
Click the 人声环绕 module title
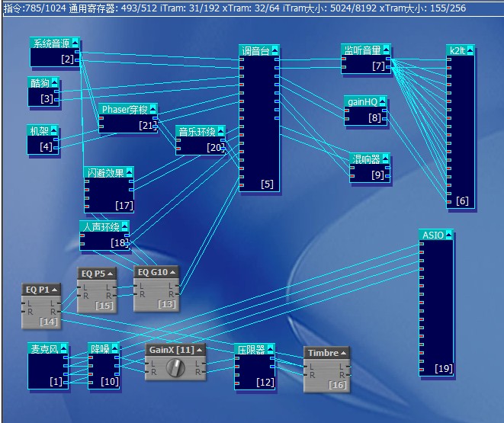[101, 226]
